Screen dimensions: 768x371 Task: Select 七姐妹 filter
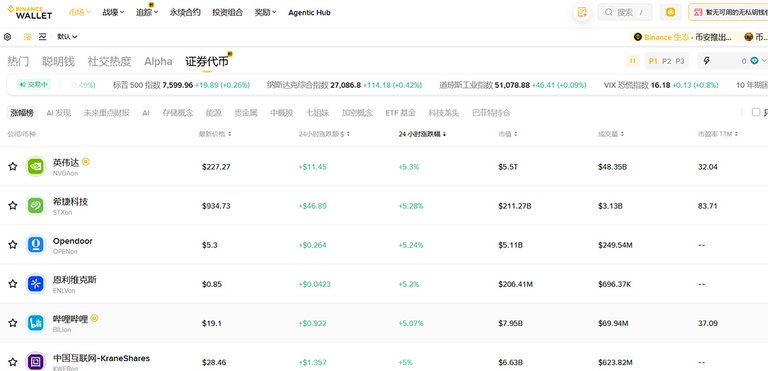[317, 113]
